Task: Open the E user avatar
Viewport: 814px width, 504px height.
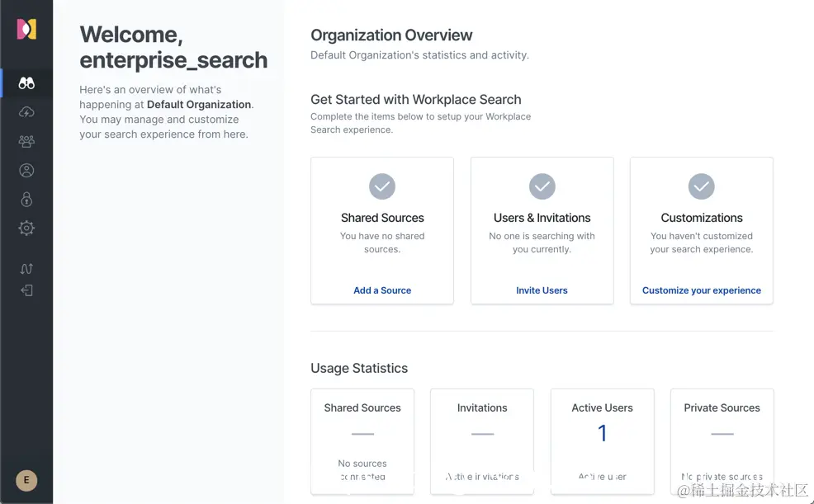Action: point(26,480)
